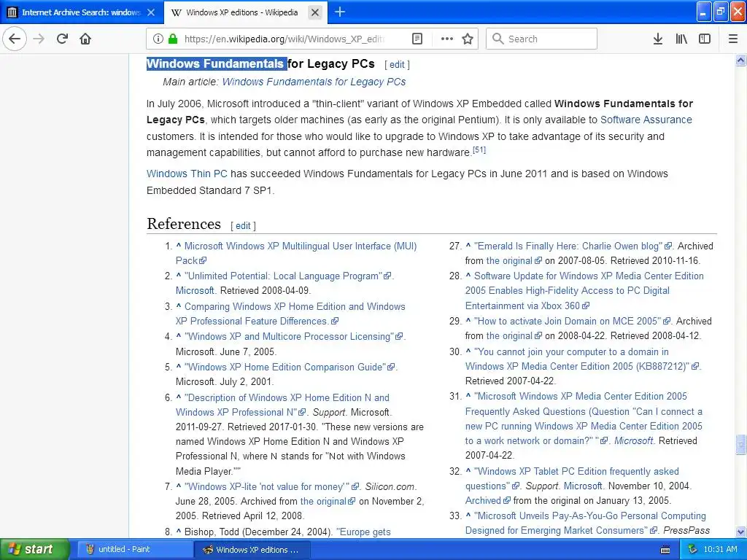The height and width of the screenshot is (560, 747).
Task: Click the forward navigation arrow
Action: coord(39,39)
